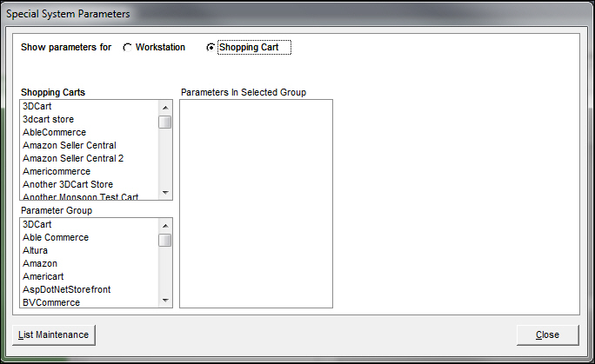
Task: Choose Another 3DCart Store entry
Action: 90,184
